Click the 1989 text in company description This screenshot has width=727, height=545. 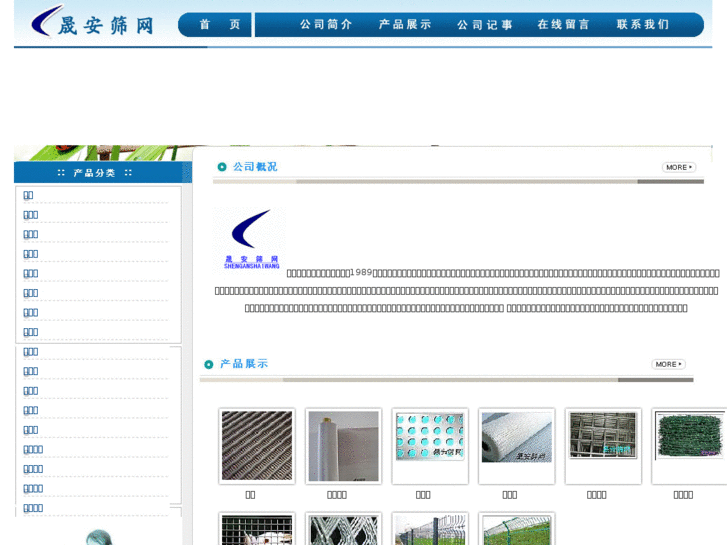tap(361, 272)
